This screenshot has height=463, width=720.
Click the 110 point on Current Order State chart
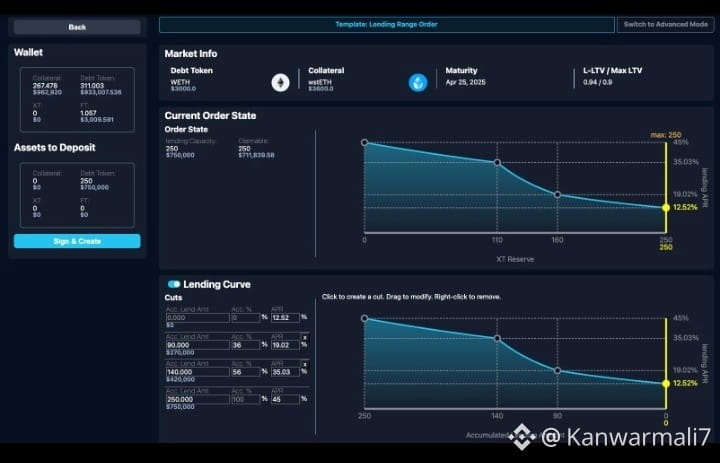pos(497,163)
